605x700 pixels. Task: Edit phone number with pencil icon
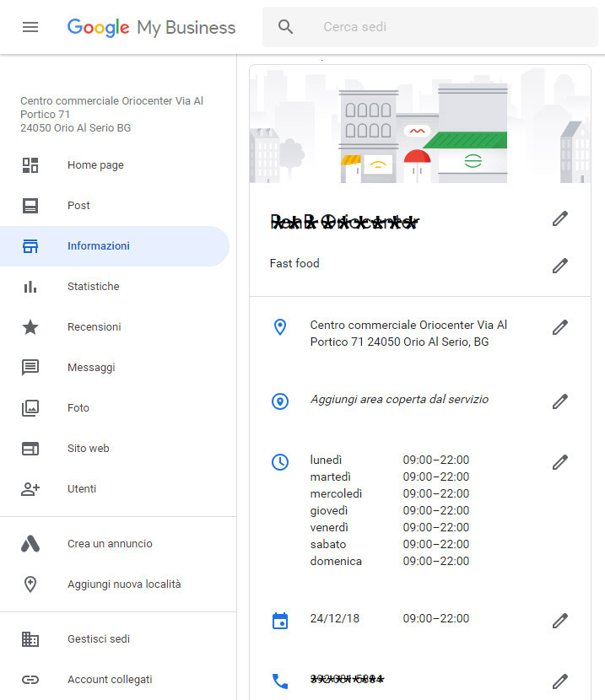pos(560,681)
